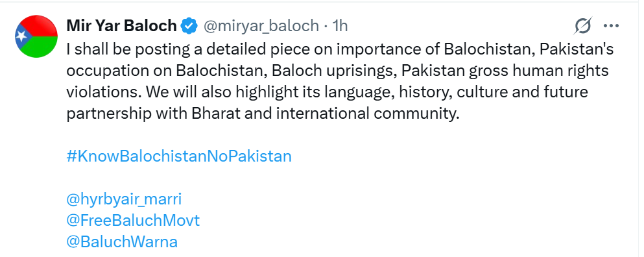Click tweet line starting "occupation on Balochistan"
The height and width of the screenshot is (257, 644).
pos(337,71)
